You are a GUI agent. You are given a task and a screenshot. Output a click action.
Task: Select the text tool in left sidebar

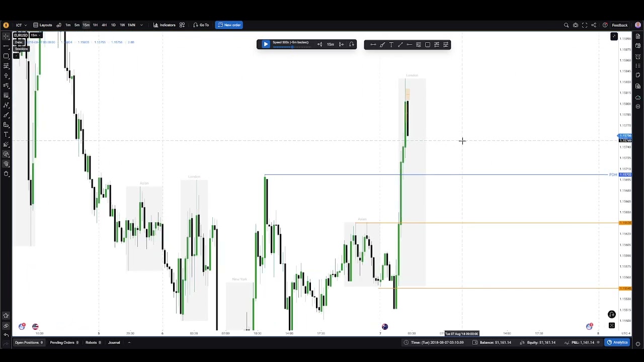point(6,135)
